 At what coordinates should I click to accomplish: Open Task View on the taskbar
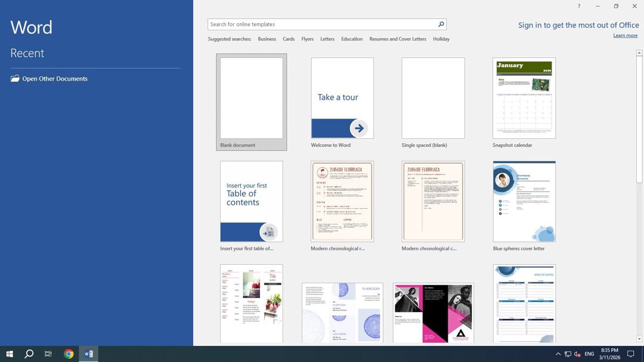48,354
